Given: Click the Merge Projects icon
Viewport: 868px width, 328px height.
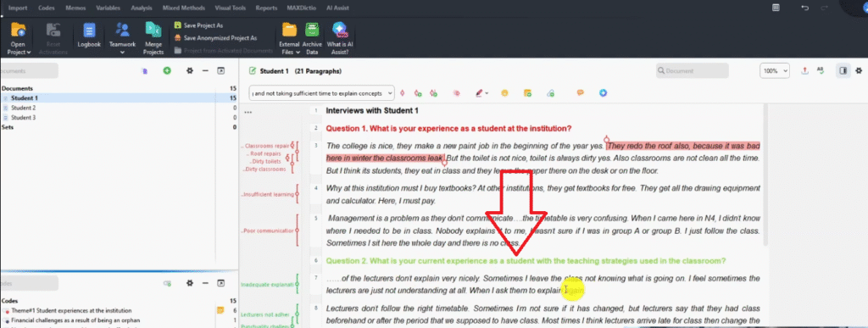Looking at the screenshot, I should 153,38.
